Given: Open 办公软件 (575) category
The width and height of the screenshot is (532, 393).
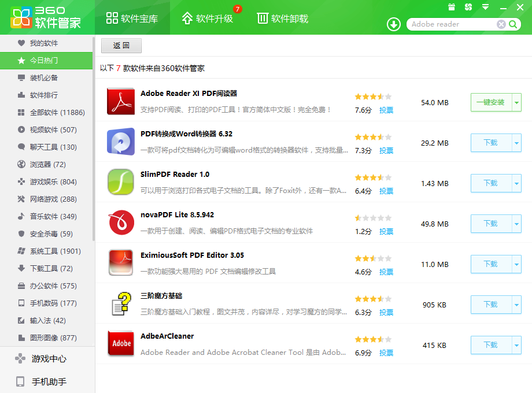Looking at the screenshot, I should (x=46, y=286).
